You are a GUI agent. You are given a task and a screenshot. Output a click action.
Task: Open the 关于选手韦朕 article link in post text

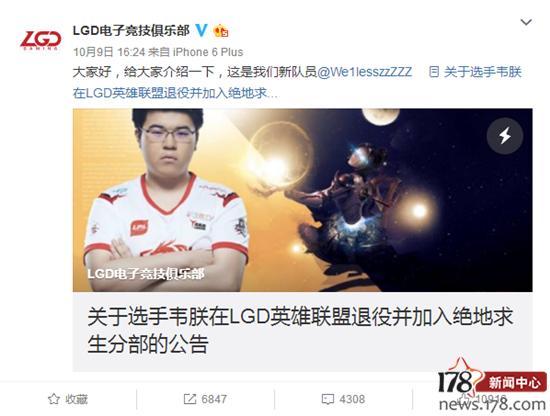tap(297, 83)
